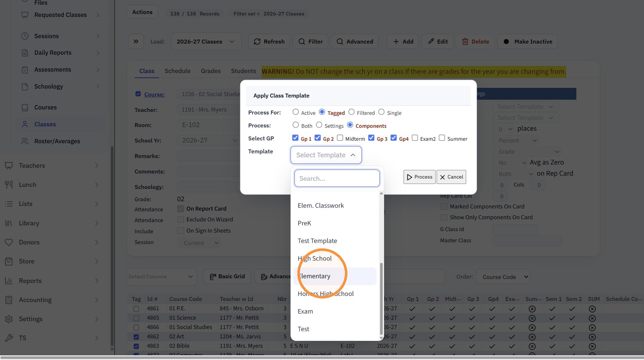Click the Library books icon

click(9, 223)
